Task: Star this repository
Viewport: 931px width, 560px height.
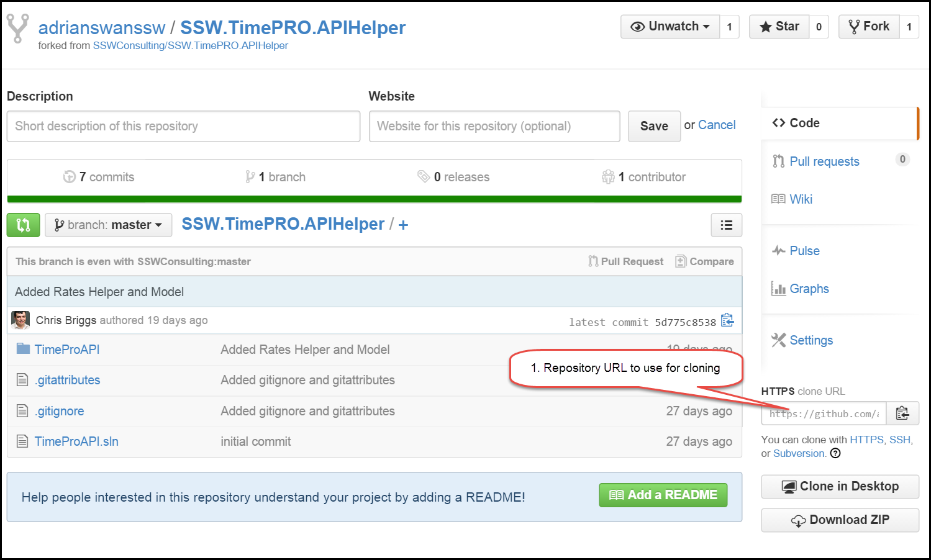Action: [779, 27]
